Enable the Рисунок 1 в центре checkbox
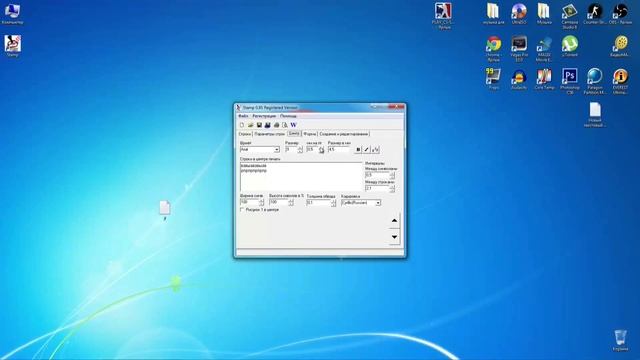The width and height of the screenshot is (640, 360). [242, 209]
